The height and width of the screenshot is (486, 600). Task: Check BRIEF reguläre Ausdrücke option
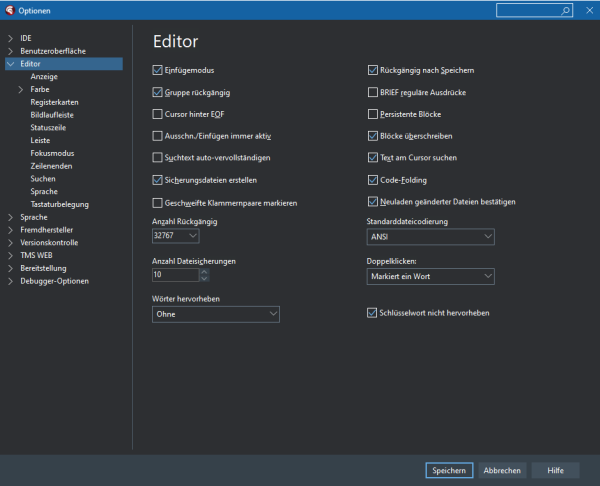pos(373,93)
